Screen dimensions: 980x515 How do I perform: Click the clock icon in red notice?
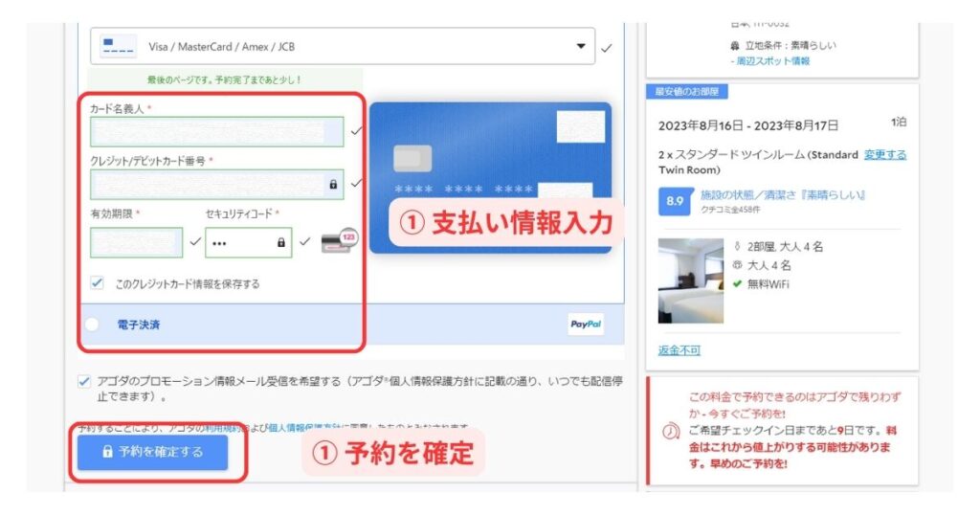(671, 432)
